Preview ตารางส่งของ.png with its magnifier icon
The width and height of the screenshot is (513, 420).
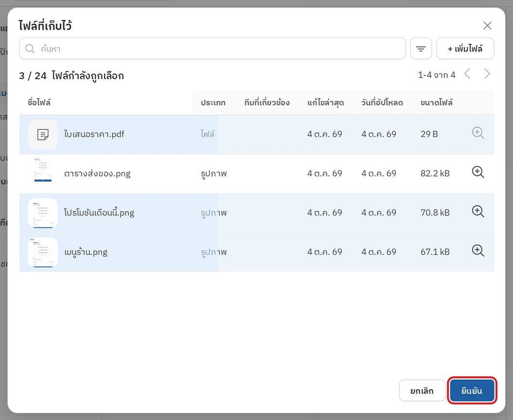(478, 172)
